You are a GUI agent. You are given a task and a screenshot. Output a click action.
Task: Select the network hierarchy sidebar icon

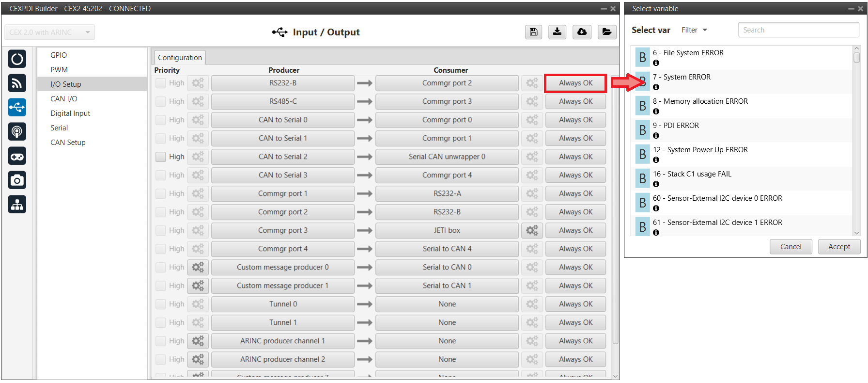(x=17, y=205)
